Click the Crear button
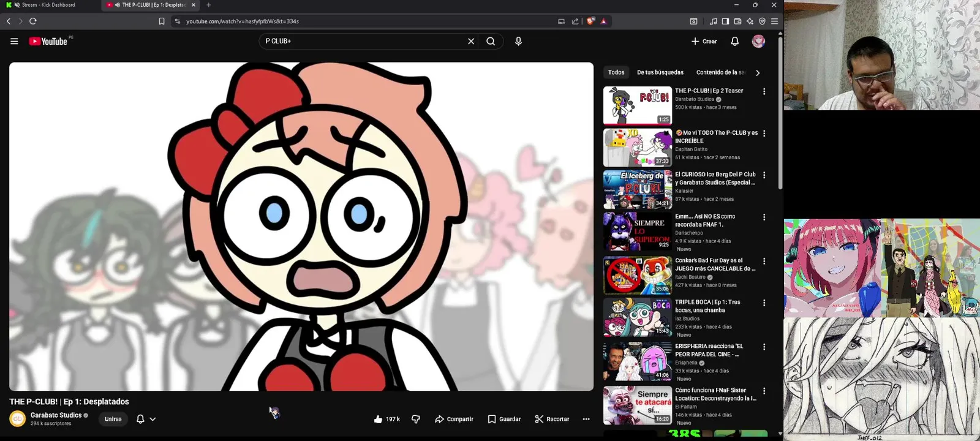This screenshot has height=441, width=980. coord(704,41)
